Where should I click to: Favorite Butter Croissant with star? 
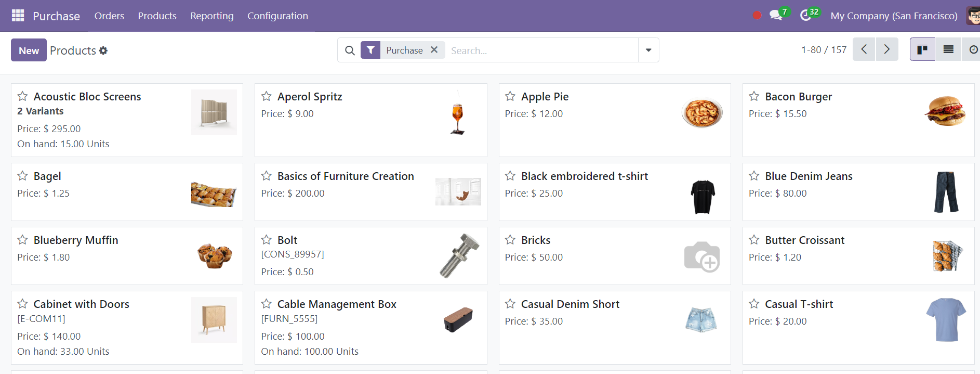(754, 240)
